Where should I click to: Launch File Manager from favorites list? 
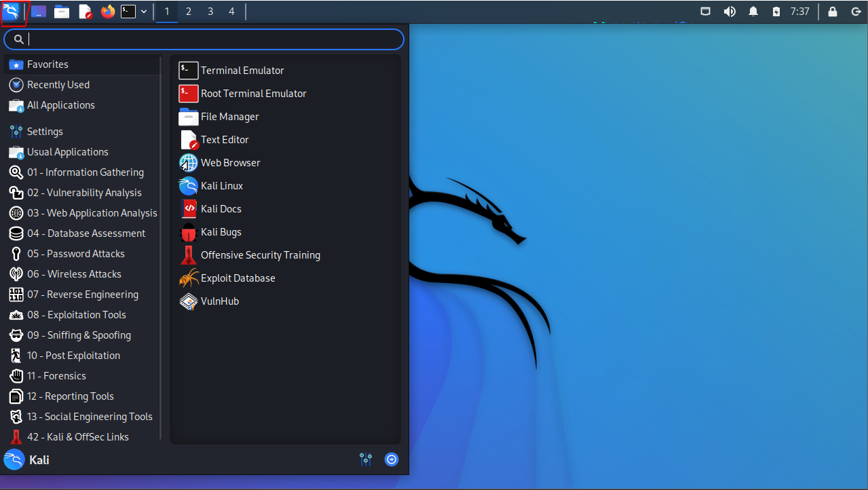click(286, 117)
